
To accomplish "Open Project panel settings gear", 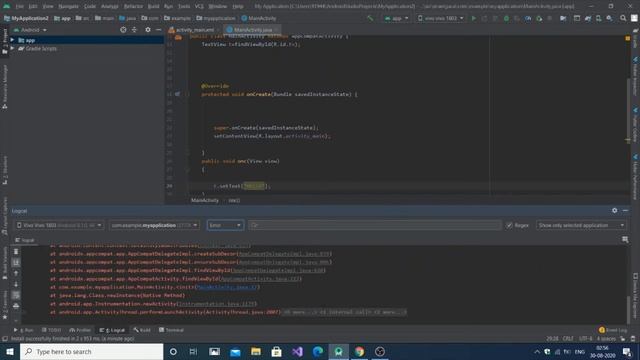I will click(148, 30).
